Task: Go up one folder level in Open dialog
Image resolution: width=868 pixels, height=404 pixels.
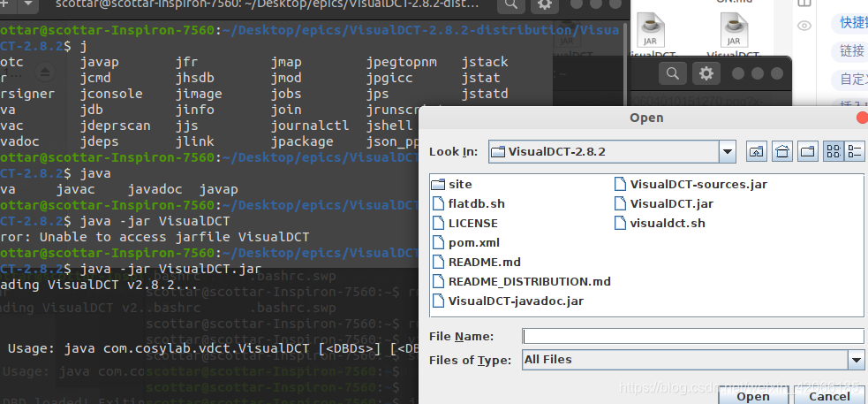Action: pos(756,151)
